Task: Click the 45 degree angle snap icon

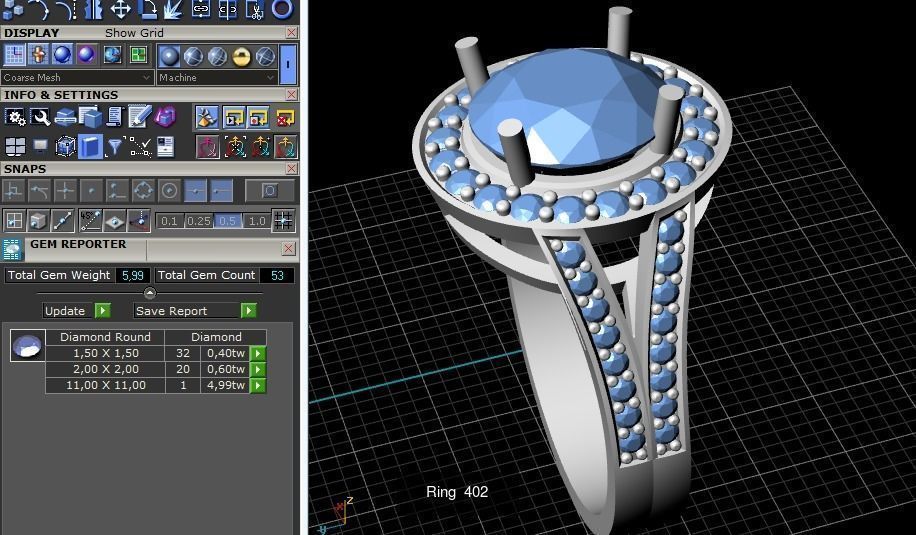Action: [x=90, y=220]
